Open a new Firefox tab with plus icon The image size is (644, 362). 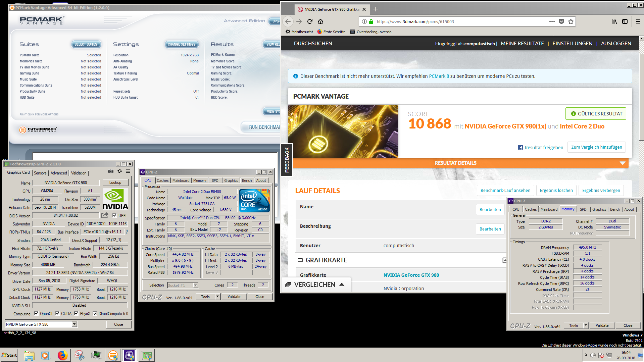[376, 9]
